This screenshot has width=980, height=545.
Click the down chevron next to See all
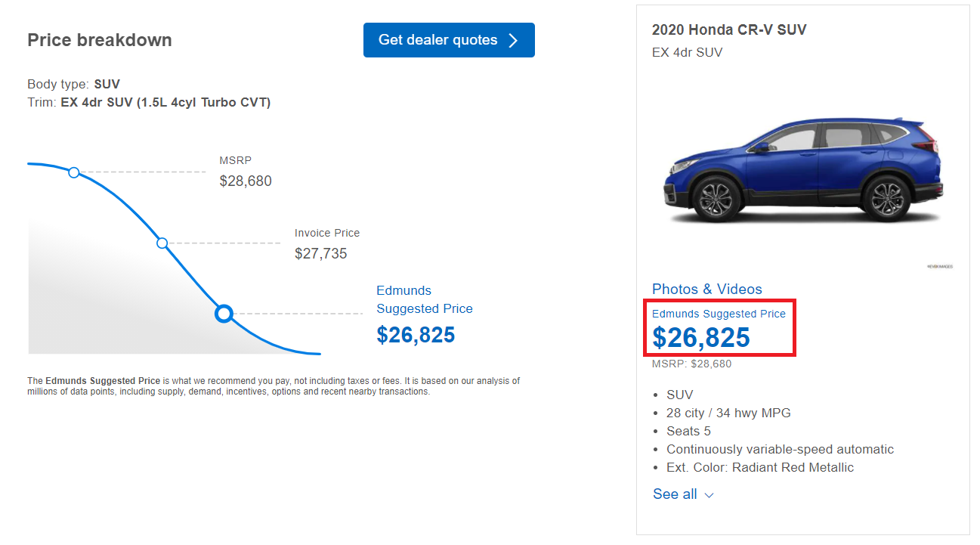pyautogui.click(x=709, y=495)
